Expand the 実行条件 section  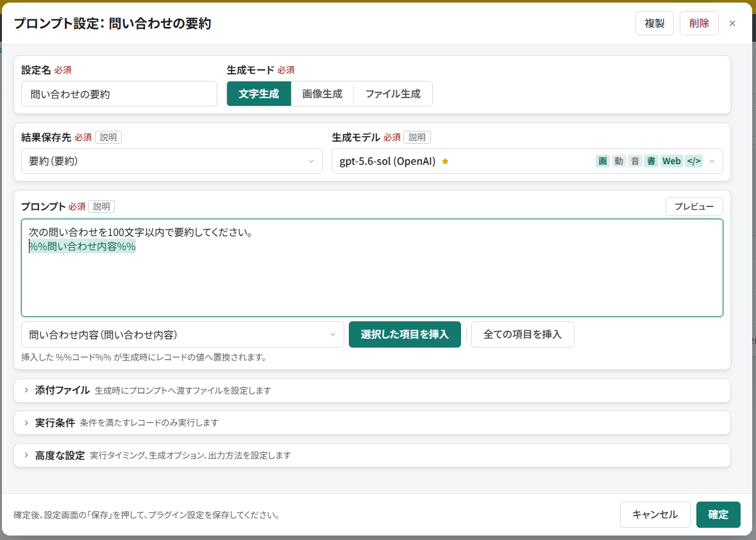pos(372,423)
